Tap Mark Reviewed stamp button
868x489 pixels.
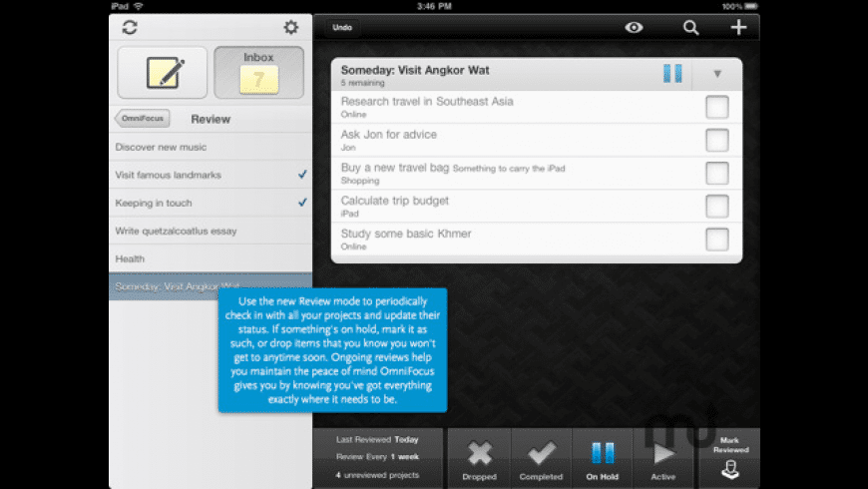point(730,459)
